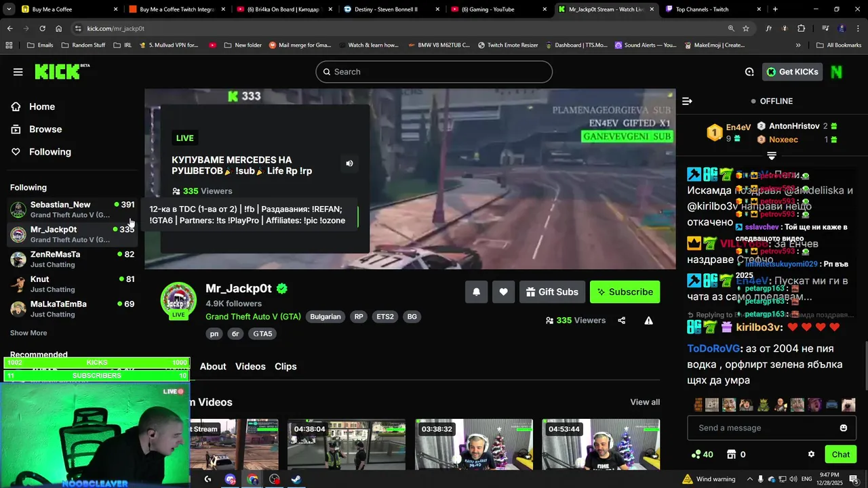Report the stream via warning icon
868x488 pixels.
(x=648, y=321)
